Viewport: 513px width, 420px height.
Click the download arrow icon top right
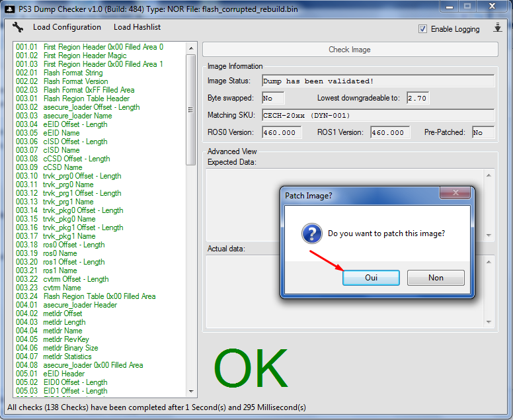[498, 28]
